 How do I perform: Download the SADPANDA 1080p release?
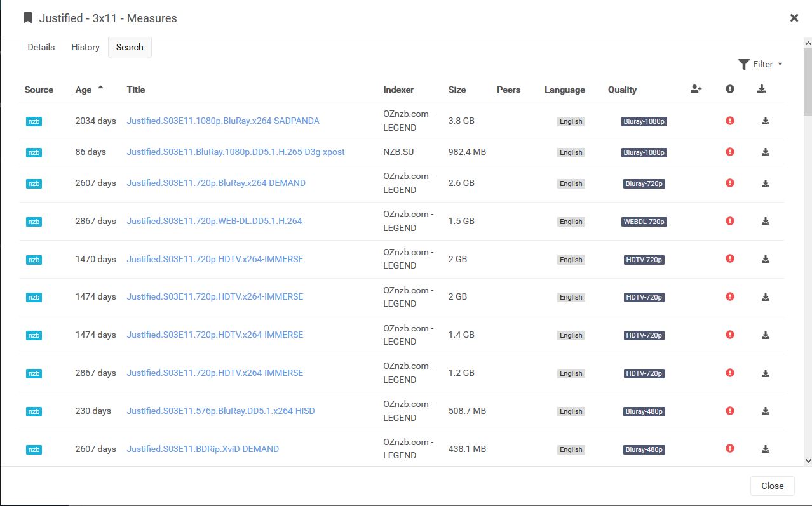click(x=765, y=121)
